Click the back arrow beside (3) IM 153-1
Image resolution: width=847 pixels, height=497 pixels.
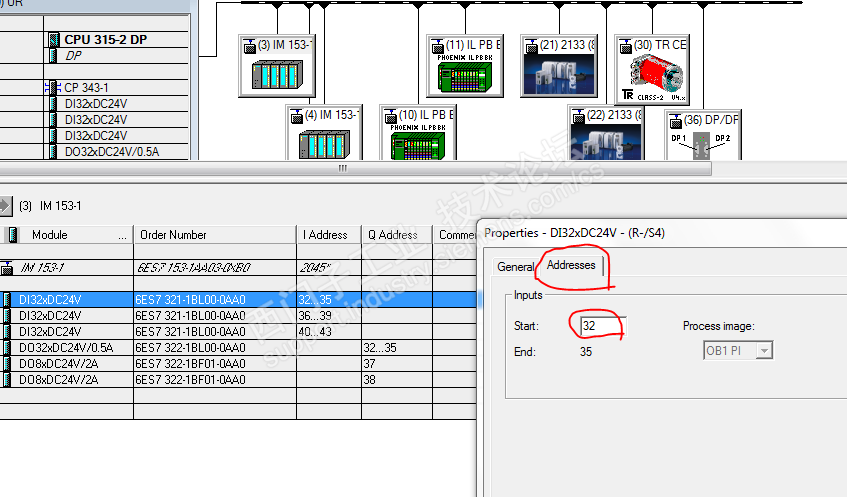[5, 206]
